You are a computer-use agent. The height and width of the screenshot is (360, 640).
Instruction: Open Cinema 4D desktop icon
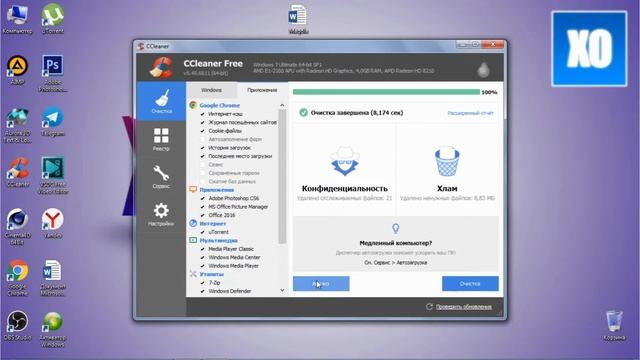click(x=17, y=227)
